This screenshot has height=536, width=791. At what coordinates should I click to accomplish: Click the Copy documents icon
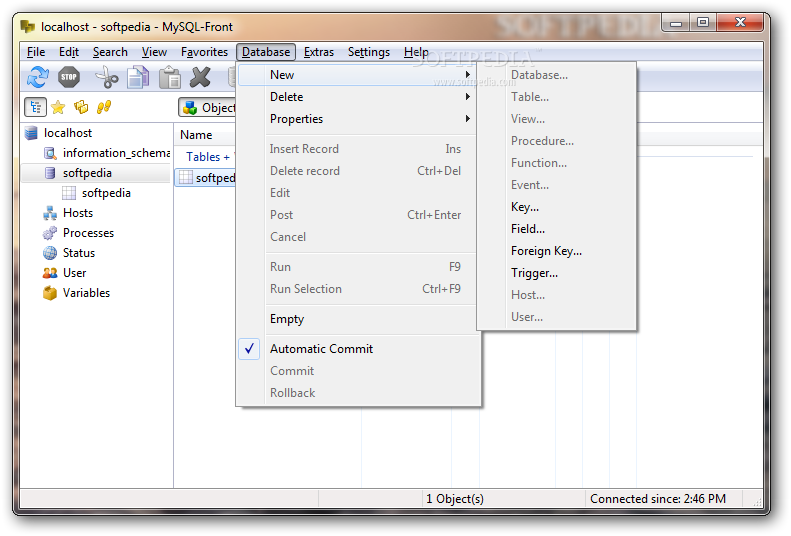(x=138, y=77)
